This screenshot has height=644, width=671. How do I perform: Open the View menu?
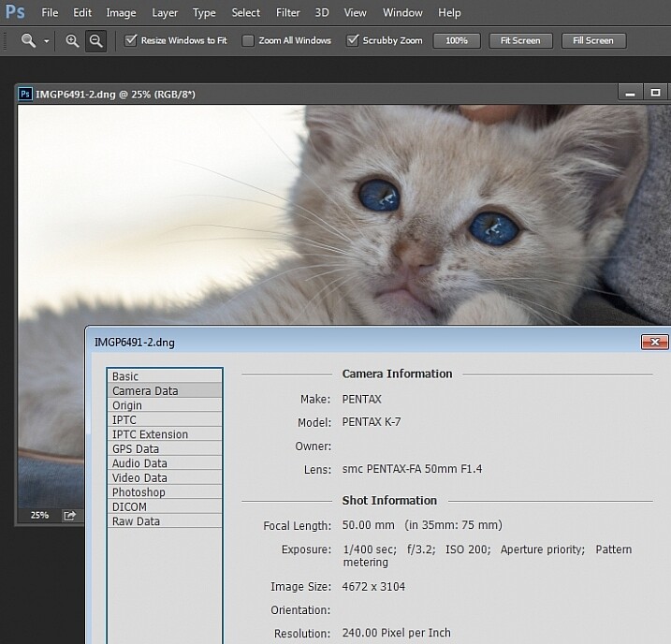[356, 13]
